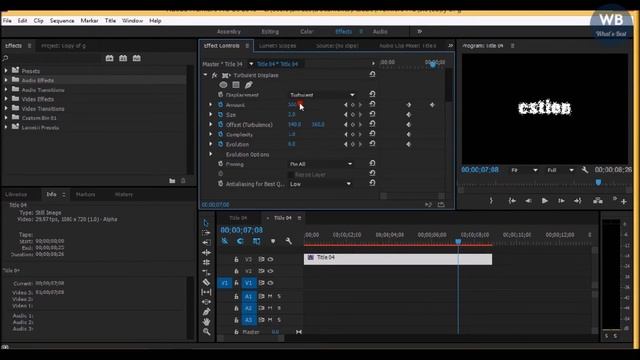Click the timeline timecode 00;00;07;08
This screenshot has height=360, width=640.
pyautogui.click(x=242, y=230)
